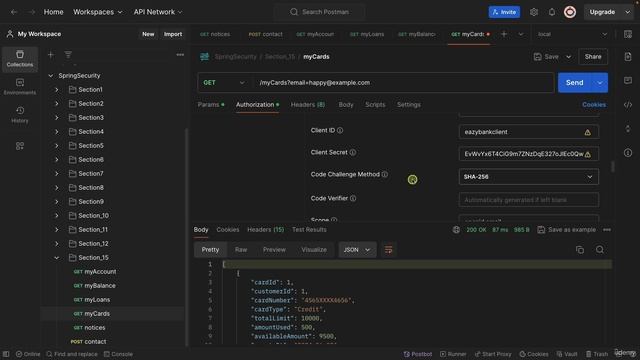Open the documentation icon in right sidebar

click(x=628, y=56)
